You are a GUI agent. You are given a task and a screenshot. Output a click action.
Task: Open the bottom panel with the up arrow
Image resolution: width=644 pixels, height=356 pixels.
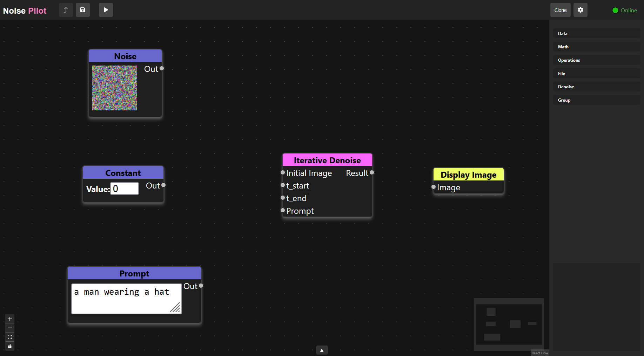click(322, 350)
